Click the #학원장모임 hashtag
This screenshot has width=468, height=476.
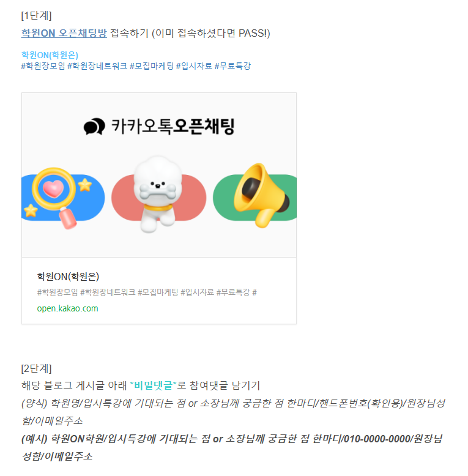point(43,66)
